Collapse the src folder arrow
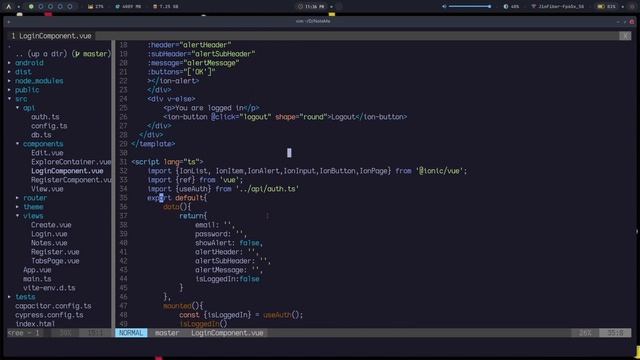 9,99
